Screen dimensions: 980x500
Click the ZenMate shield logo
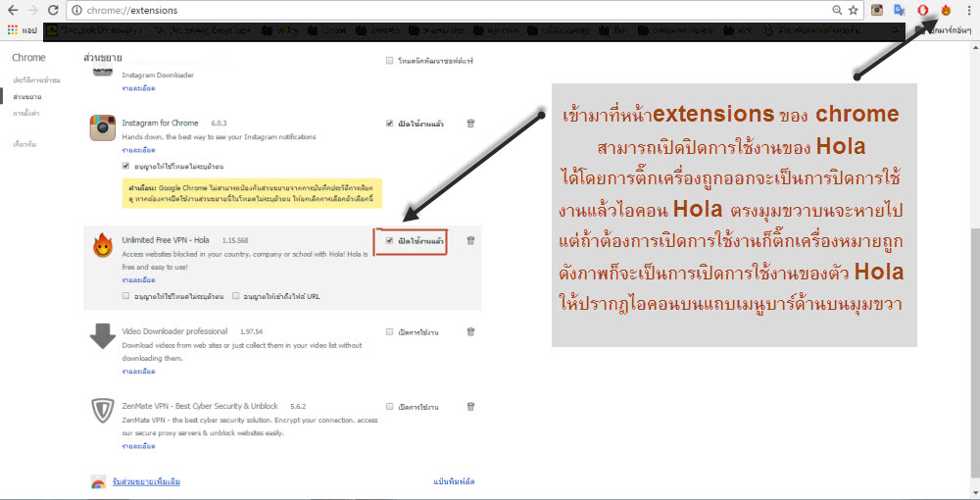103,411
